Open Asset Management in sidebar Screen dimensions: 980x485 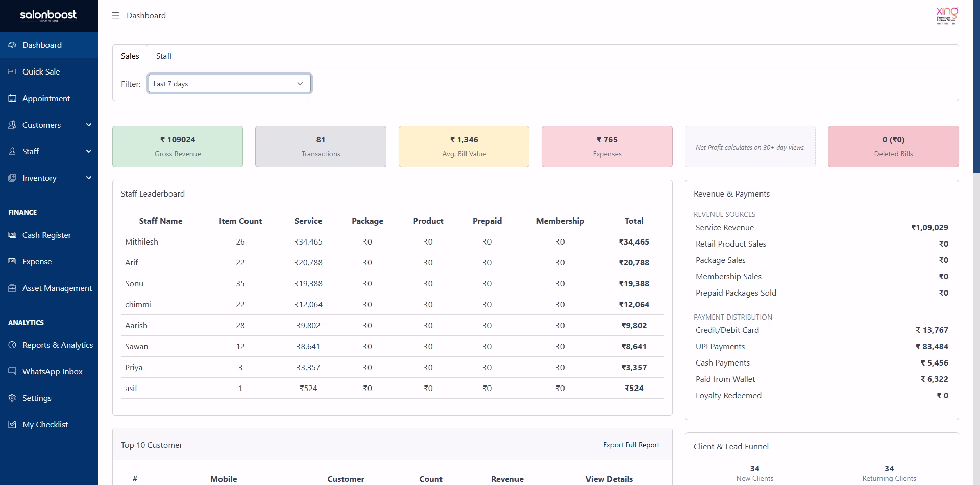coord(49,288)
